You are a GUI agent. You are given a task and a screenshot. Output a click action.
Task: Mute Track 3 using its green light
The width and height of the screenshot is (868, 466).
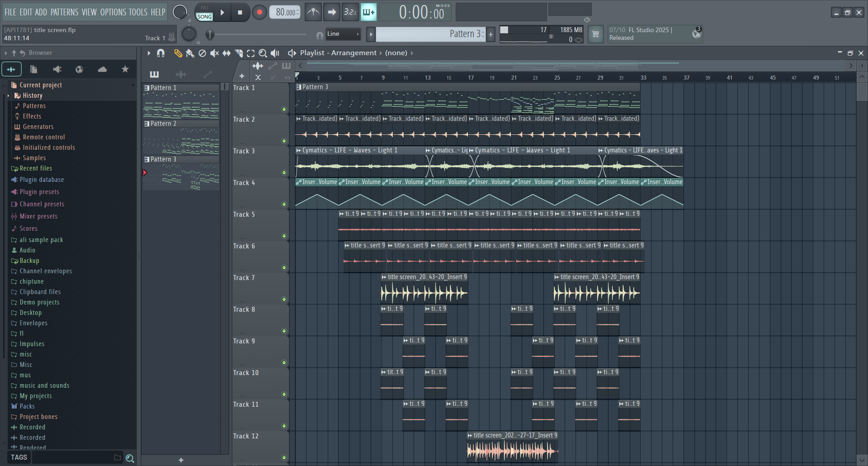(x=284, y=173)
